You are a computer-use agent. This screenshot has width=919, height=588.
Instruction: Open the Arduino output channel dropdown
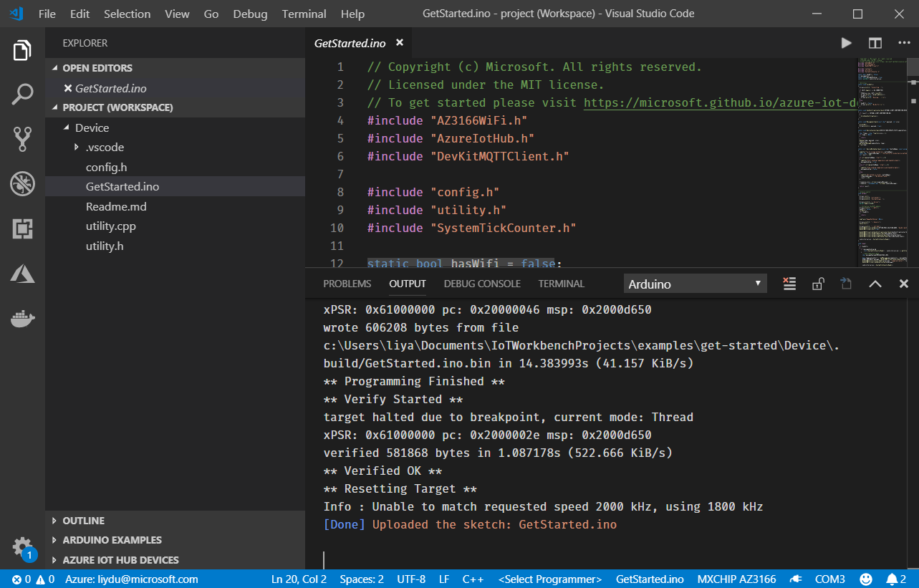pyautogui.click(x=695, y=284)
